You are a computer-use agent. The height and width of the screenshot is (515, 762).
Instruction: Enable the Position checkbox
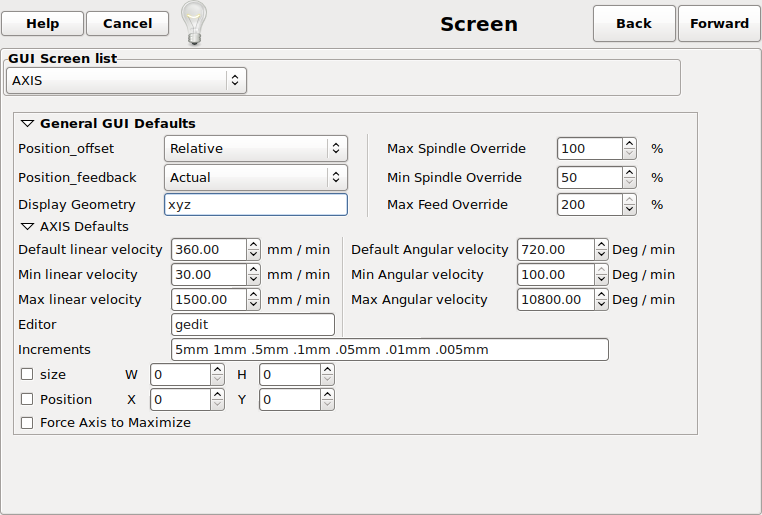click(x=27, y=400)
